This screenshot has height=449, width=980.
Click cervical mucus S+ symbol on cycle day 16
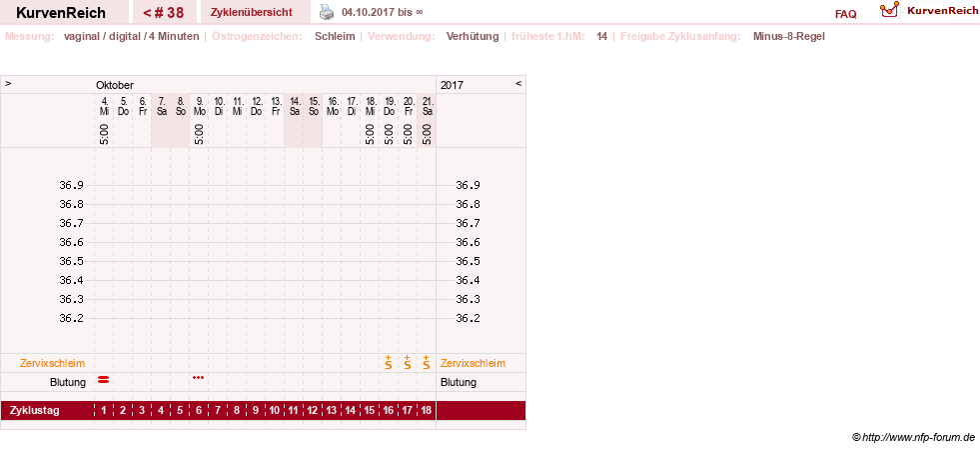click(x=389, y=363)
